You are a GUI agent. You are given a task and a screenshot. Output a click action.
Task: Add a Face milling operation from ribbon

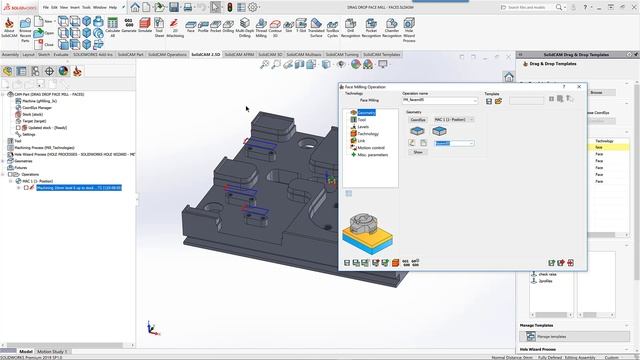click(191, 27)
